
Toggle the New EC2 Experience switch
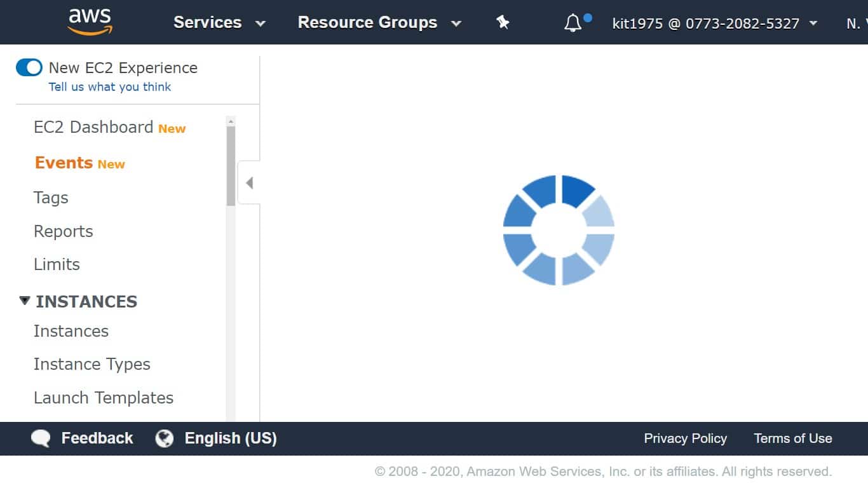(x=29, y=67)
